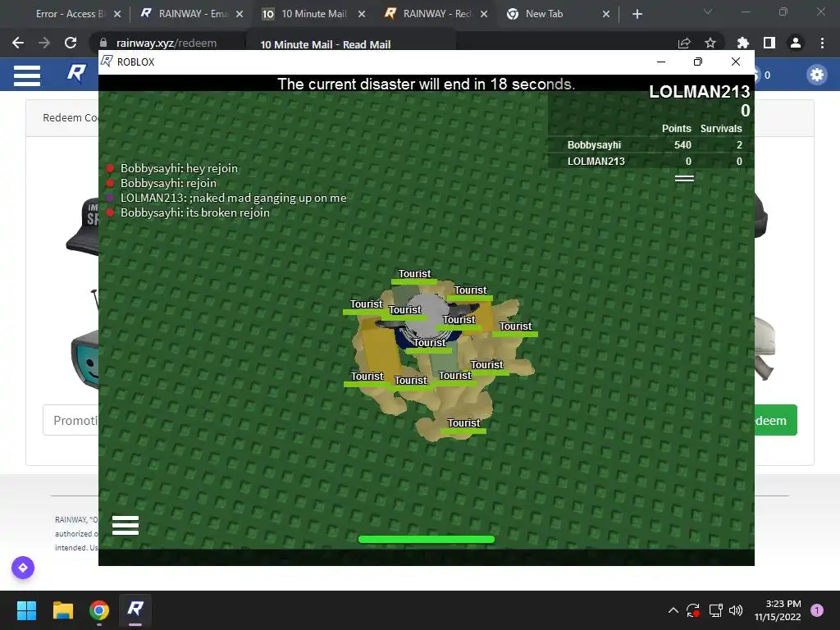Close the Error - Access tab
This screenshot has height=630, width=840.
(117, 14)
